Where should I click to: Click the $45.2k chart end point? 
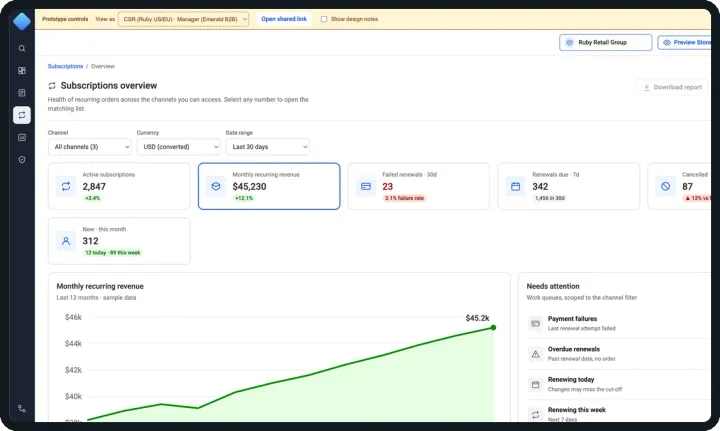pyautogui.click(x=493, y=327)
